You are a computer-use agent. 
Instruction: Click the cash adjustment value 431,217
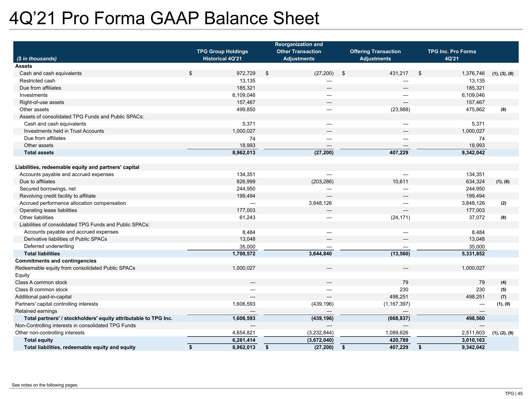(399, 73)
